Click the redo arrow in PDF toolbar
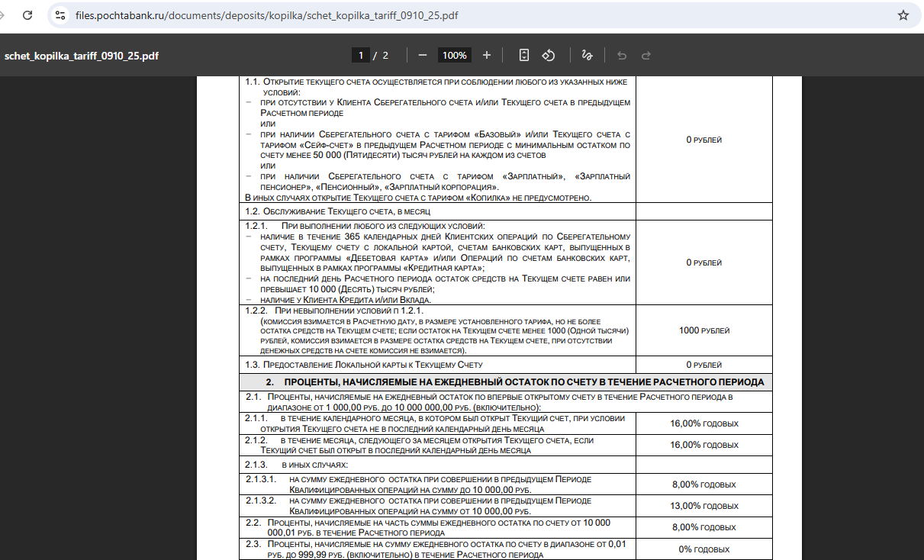 click(x=646, y=55)
